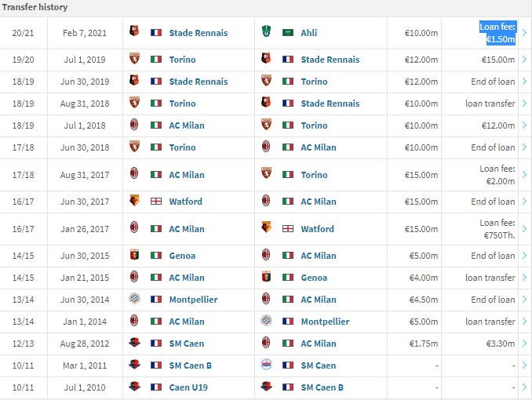Screen dimensions: 532x400
Task: Click the Transfer history heading
Action: (35, 7)
